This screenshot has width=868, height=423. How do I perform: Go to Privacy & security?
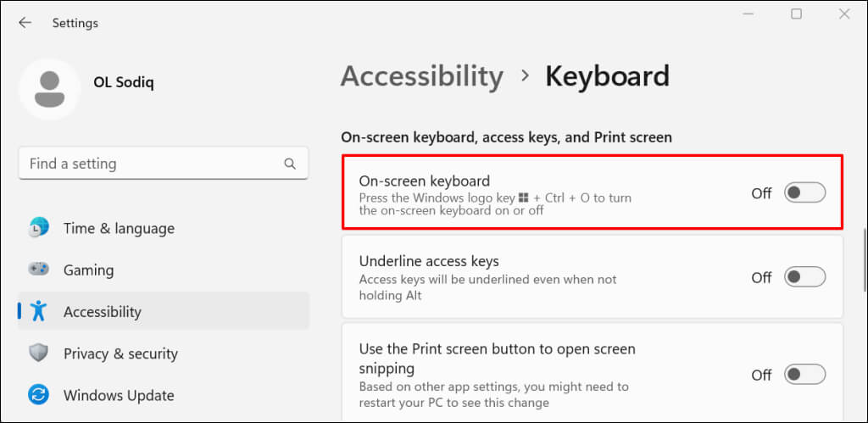120,353
